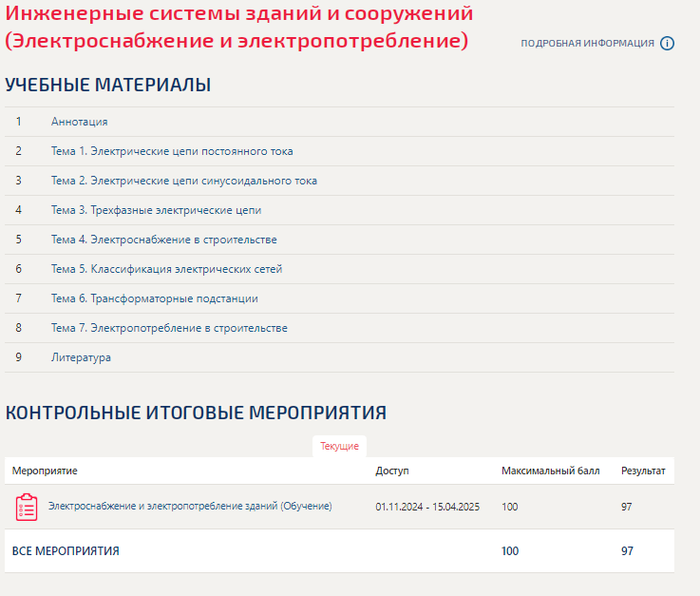The image size is (700, 596).
Task: Open the clipboard test icon in the event row
Action: pyautogui.click(x=27, y=507)
